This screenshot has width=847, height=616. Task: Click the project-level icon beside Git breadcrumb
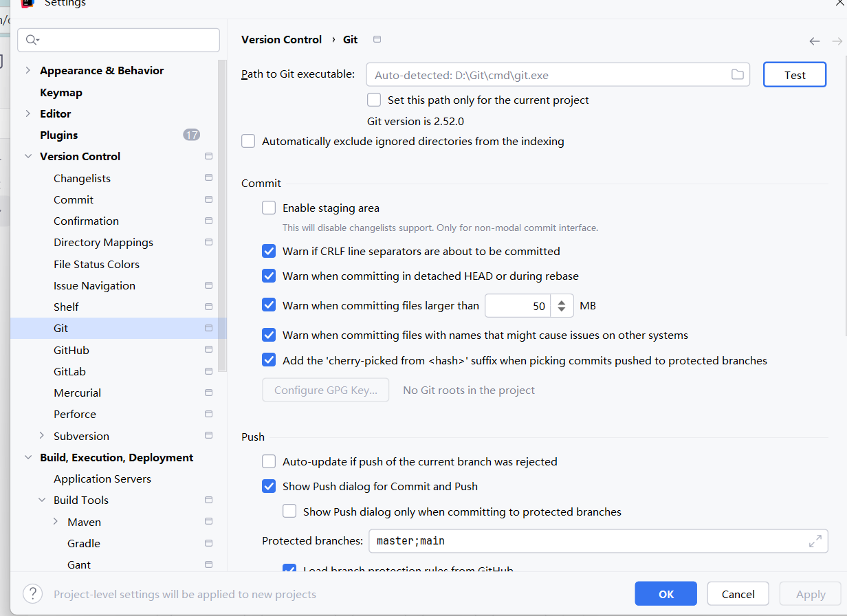pos(377,39)
